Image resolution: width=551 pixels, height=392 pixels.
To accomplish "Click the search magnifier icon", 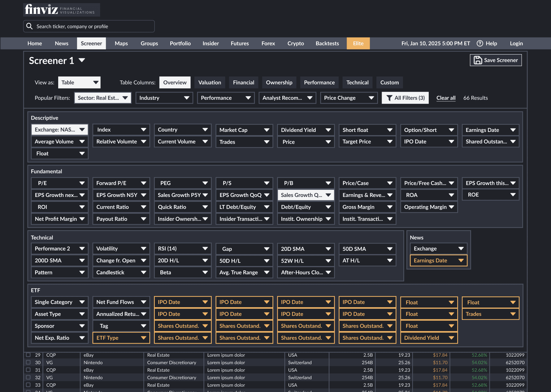I will [x=29, y=26].
